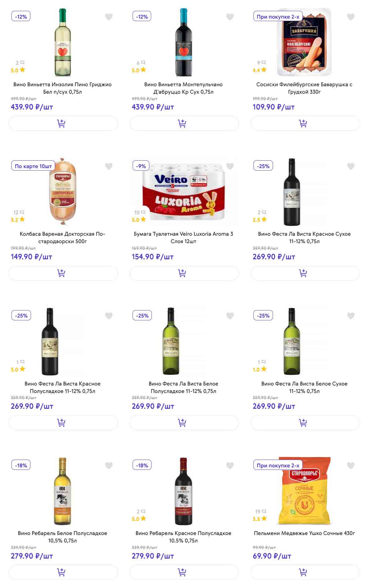
Task: Open Вино Ребарель Красное Полусладкое title link
Action: pyautogui.click(x=183, y=537)
